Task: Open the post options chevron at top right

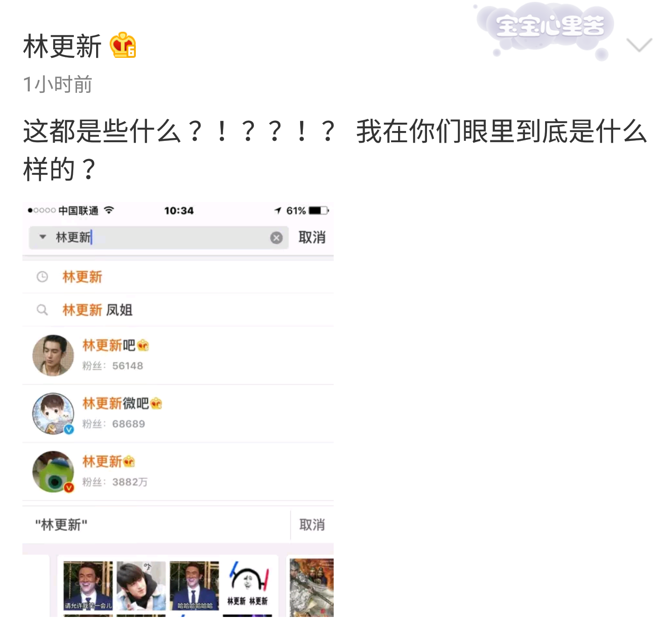Action: click(639, 45)
